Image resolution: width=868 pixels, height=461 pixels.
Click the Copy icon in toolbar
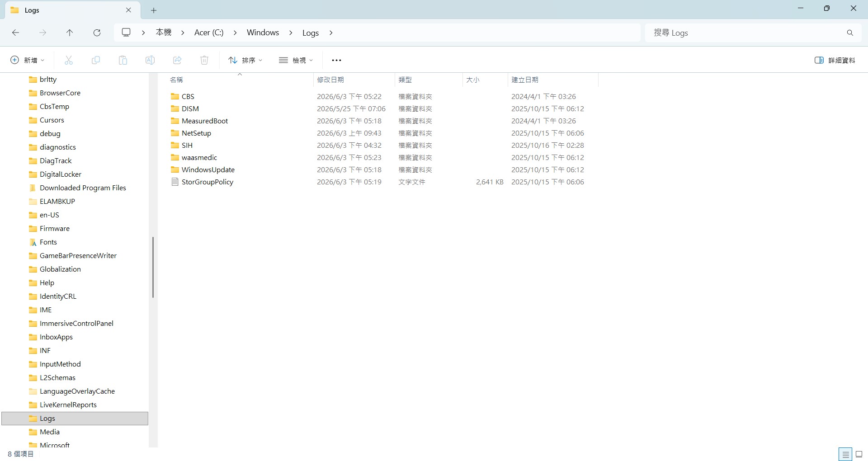click(x=96, y=60)
